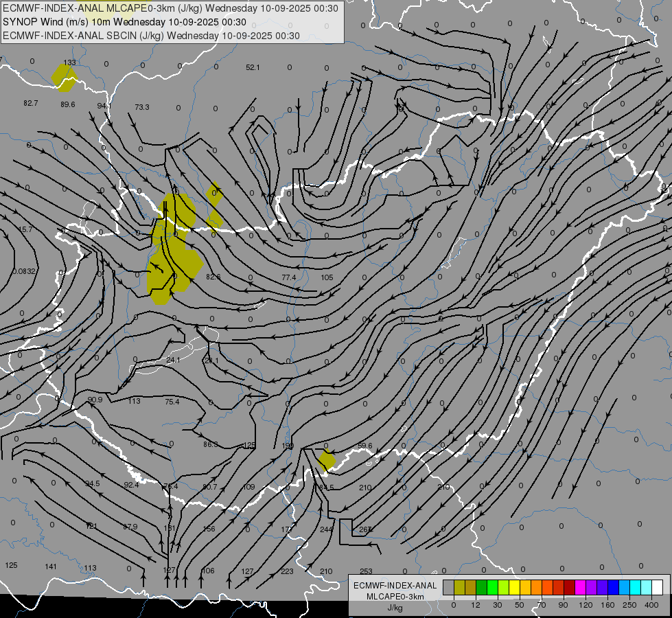Click the magenta legend swatch
672x618 pixels.
click(x=580, y=587)
